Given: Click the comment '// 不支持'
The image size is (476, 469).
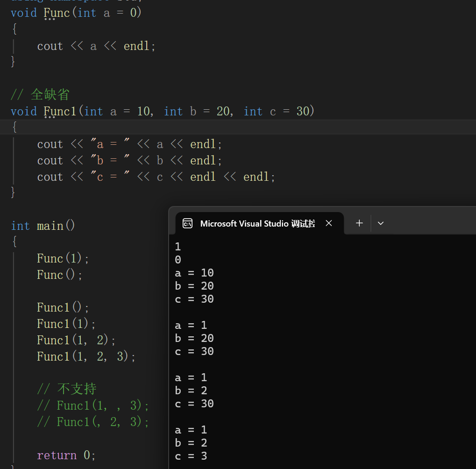Looking at the screenshot, I should (x=67, y=389).
